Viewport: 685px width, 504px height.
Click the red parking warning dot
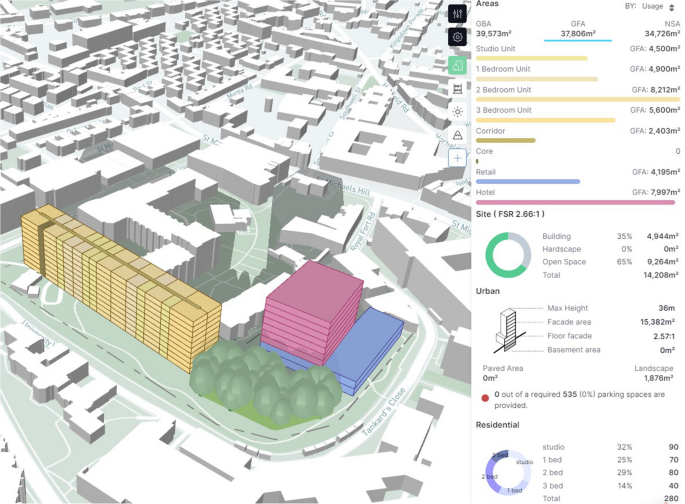(485, 397)
